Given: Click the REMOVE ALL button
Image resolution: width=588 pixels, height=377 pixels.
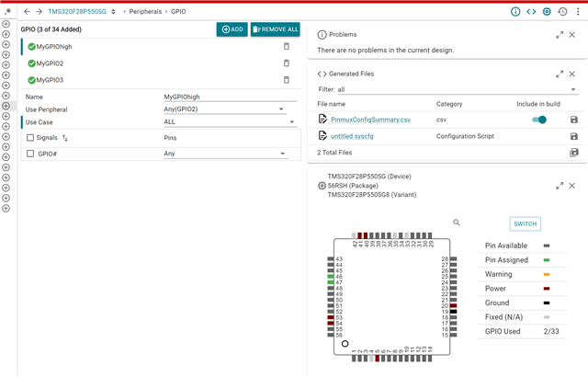Looking at the screenshot, I should (x=276, y=29).
